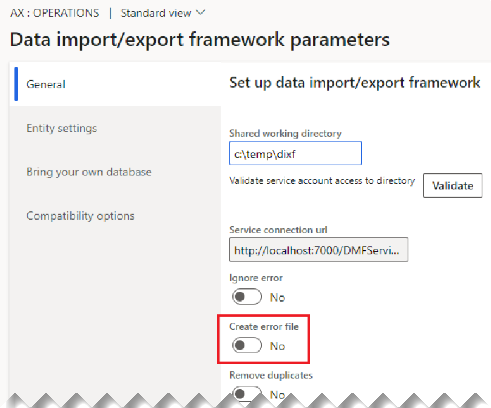491x408 pixels.
Task: Click the Create error file label
Action: coord(264,326)
